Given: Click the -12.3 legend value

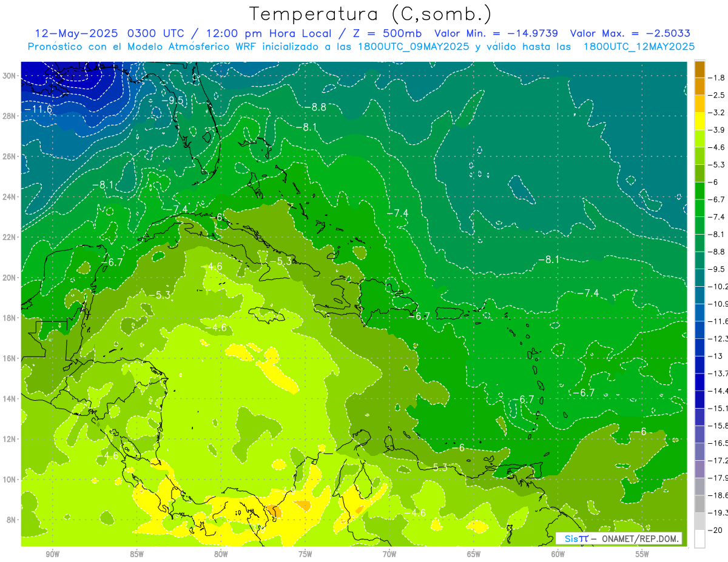Looking at the screenshot, I should coord(718,338).
